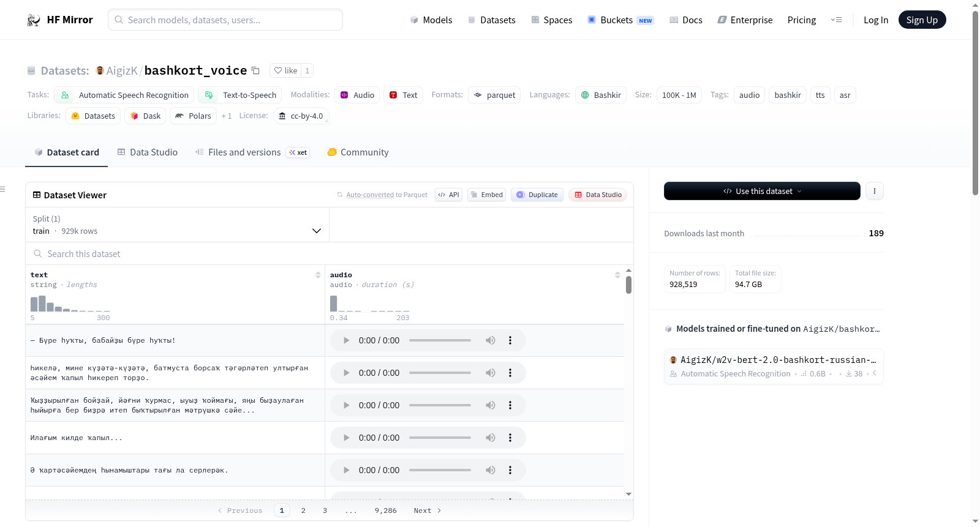Open the extra navigation menu icon
The width and height of the screenshot is (980, 527).
tap(836, 20)
